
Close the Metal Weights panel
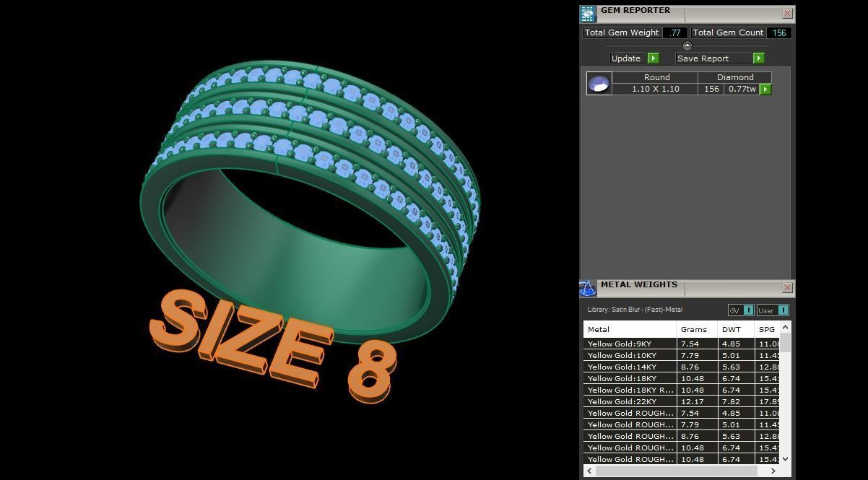[x=787, y=288]
